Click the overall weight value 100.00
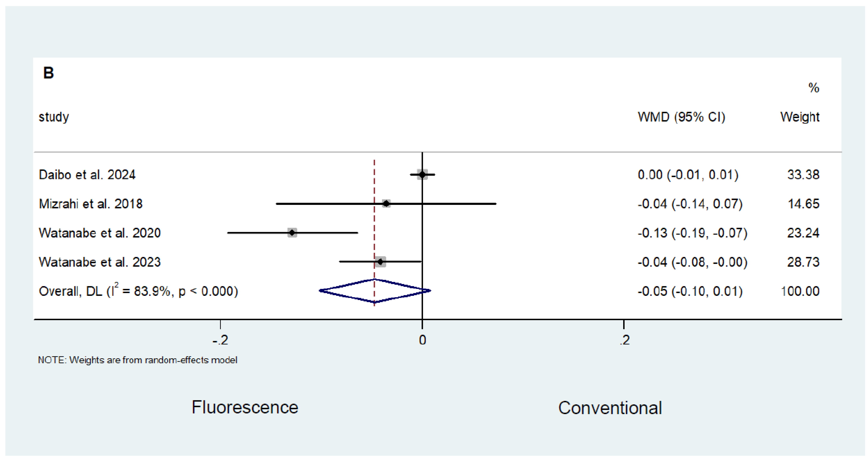The height and width of the screenshot is (460, 868). click(x=800, y=291)
